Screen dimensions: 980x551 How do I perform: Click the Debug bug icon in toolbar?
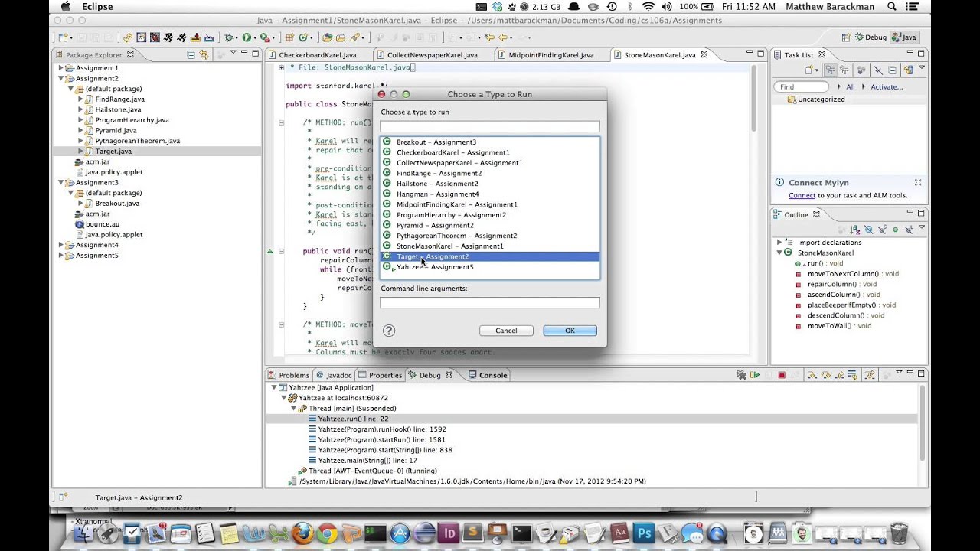[229, 37]
